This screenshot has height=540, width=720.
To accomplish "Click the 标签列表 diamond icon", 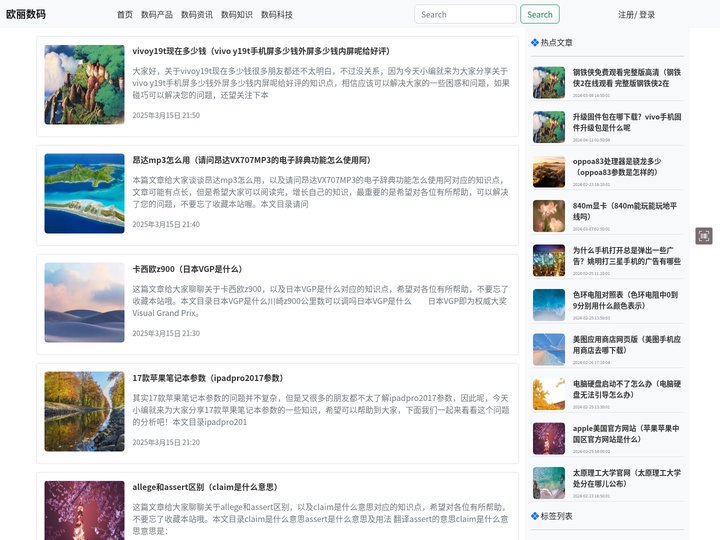I will (x=534, y=516).
